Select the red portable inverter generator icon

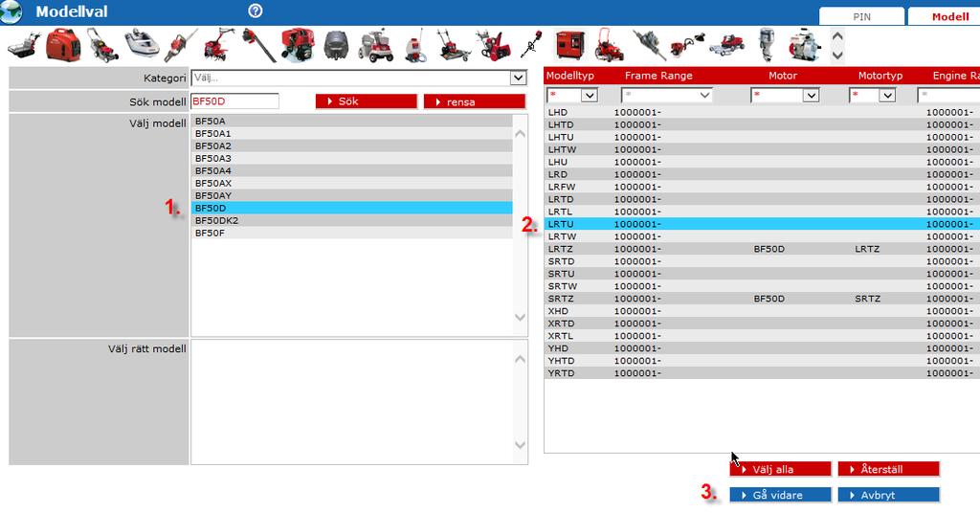click(63, 44)
